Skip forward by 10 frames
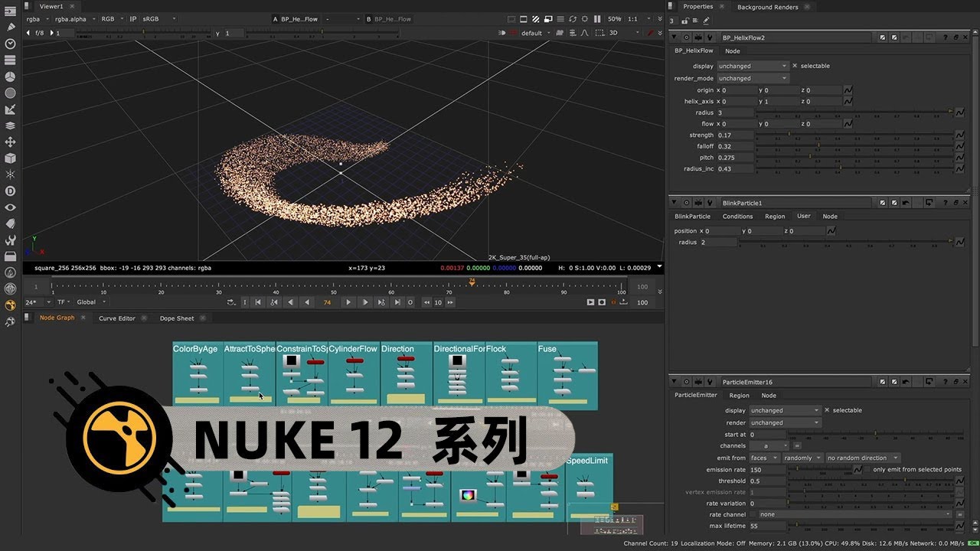Image resolution: width=980 pixels, height=551 pixels. tap(450, 302)
